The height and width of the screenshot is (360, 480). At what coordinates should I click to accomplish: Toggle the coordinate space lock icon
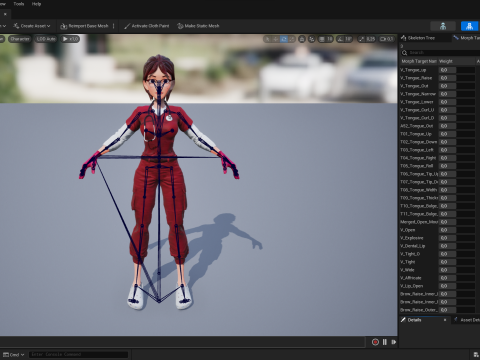302,39
